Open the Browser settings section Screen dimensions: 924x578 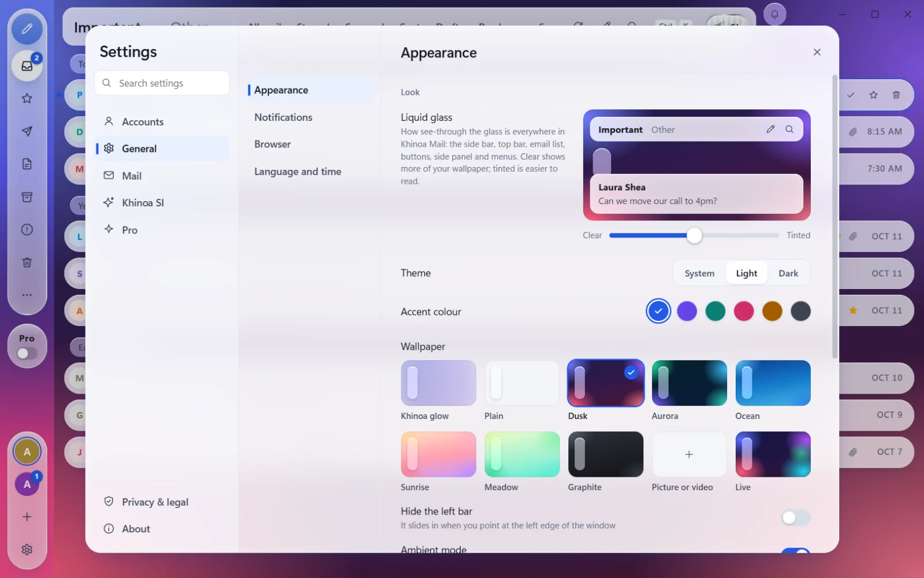[310, 144]
